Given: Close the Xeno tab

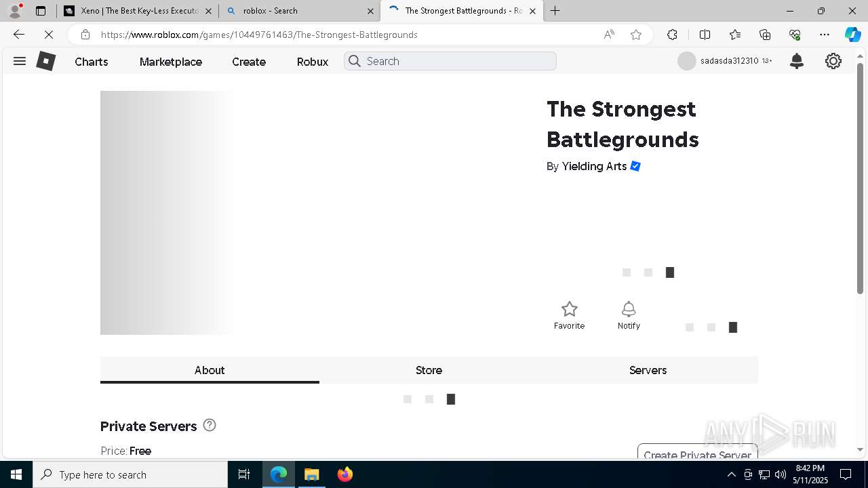Looking at the screenshot, I should coord(208,11).
